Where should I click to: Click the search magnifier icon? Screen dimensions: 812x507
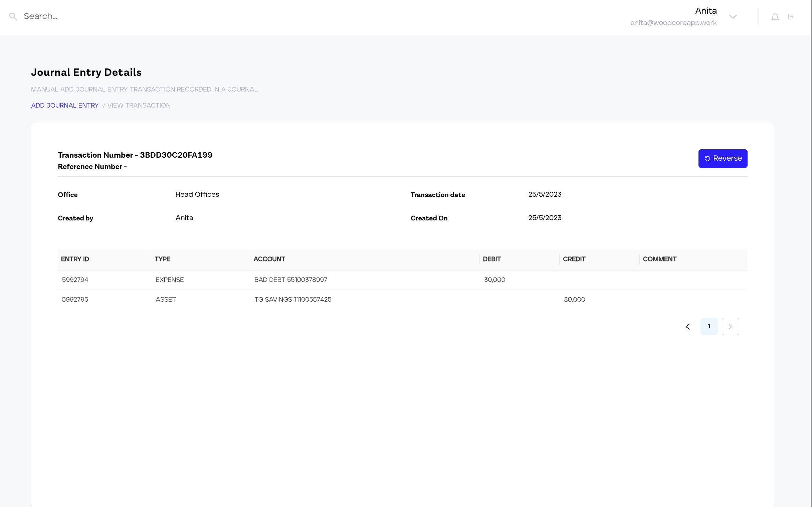tap(13, 16)
